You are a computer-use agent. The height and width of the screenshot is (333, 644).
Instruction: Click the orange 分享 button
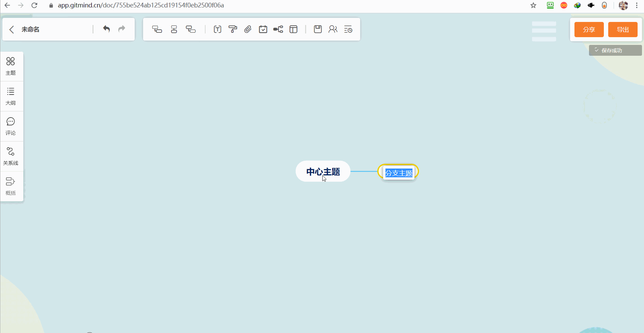589,30
